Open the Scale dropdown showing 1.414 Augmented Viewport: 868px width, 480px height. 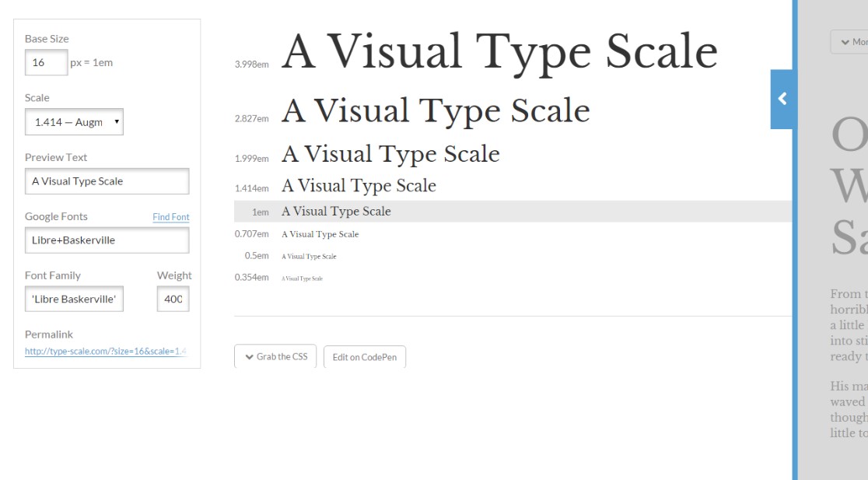[74, 121]
